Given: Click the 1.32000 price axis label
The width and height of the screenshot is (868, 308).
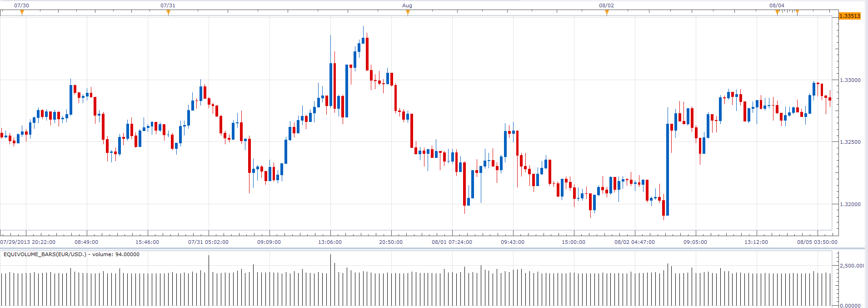Looking at the screenshot, I should (850, 204).
